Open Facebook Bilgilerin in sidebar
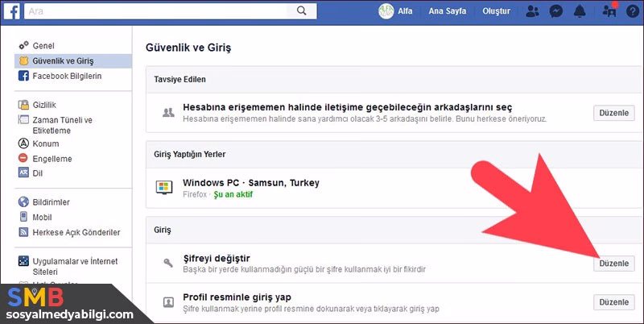The width and height of the screenshot is (644, 324). (67, 76)
